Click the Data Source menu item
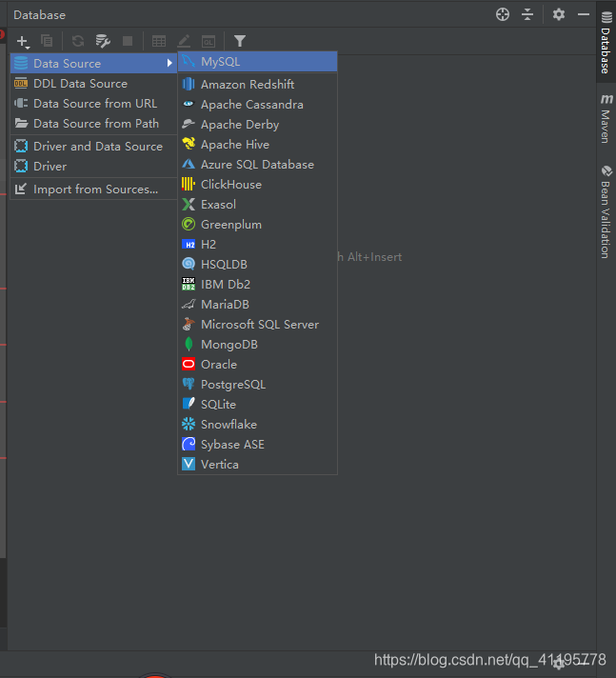The height and width of the screenshot is (678, 616). (x=93, y=63)
